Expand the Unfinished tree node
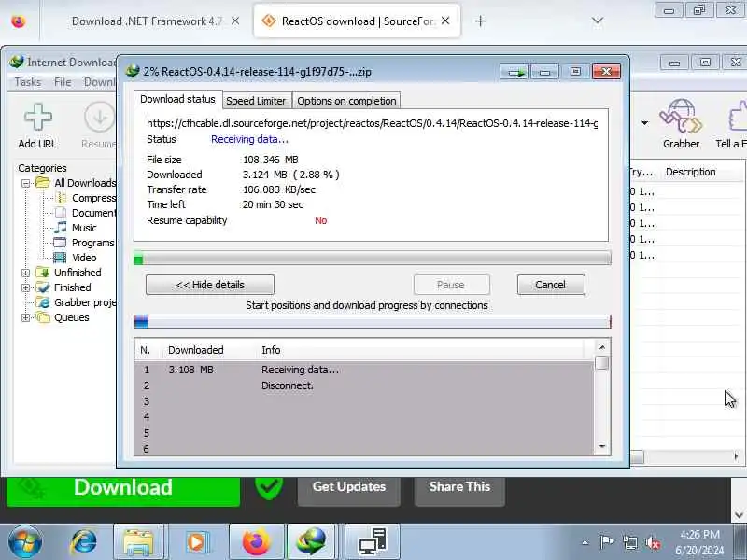Image resolution: width=747 pixels, height=560 pixels. pos(26,273)
